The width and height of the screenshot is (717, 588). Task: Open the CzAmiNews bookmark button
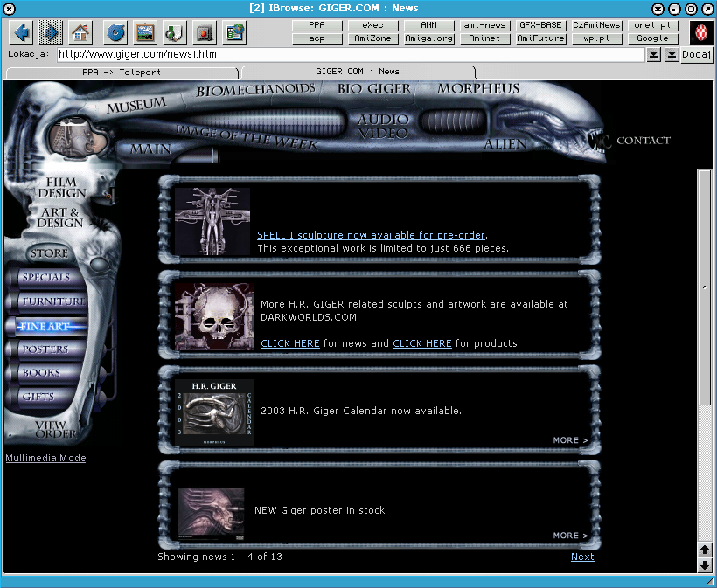tap(596, 25)
